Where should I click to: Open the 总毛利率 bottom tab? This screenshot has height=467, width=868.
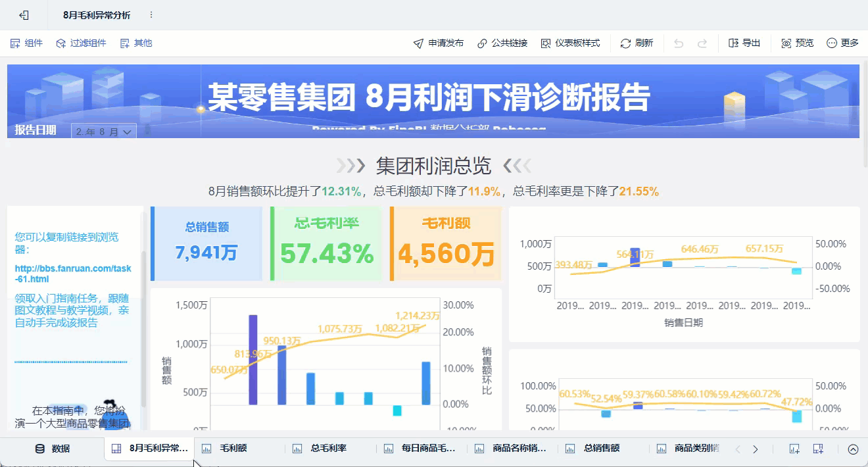click(x=320, y=449)
